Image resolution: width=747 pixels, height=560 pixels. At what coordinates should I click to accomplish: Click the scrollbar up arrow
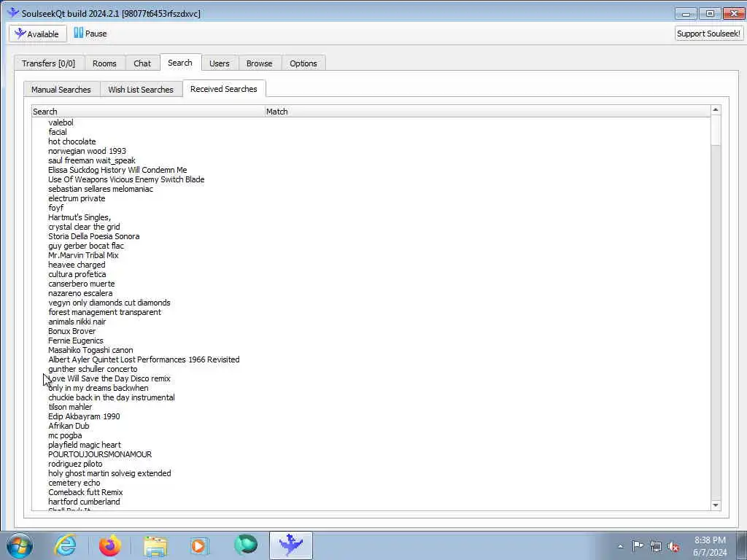(715, 110)
